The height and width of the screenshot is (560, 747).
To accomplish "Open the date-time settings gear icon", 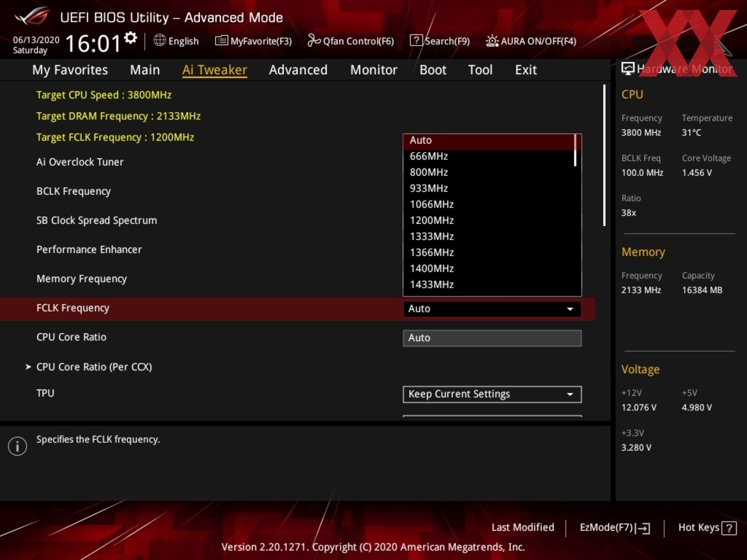I will click(131, 37).
